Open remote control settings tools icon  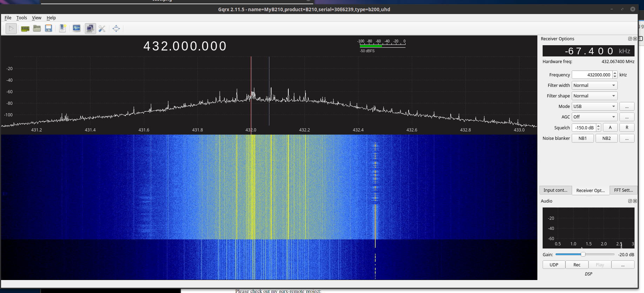click(x=102, y=28)
